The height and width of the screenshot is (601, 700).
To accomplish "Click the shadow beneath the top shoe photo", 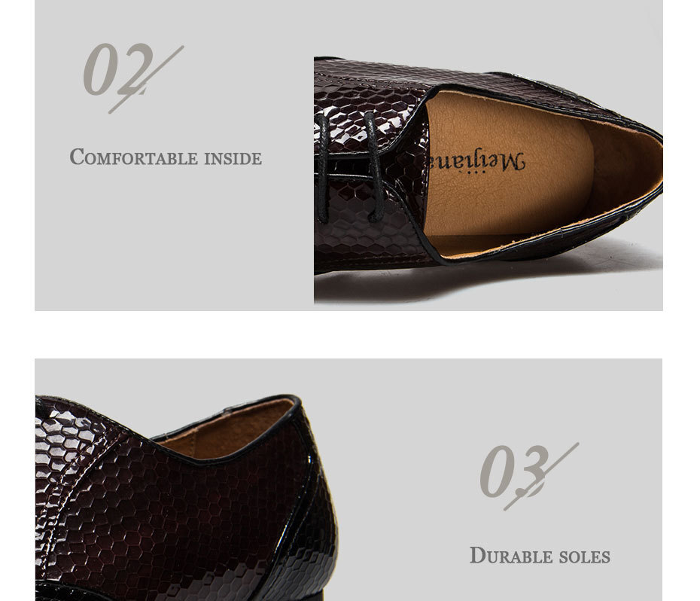I will pos(491,282).
